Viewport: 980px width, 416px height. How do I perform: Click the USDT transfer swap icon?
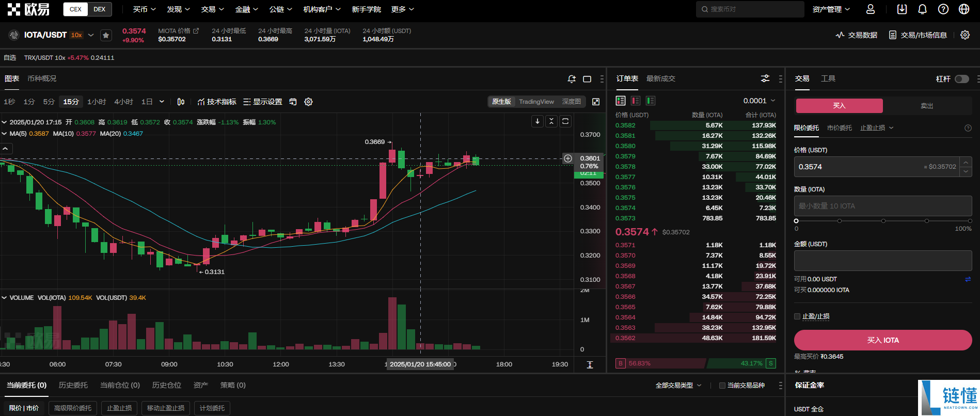968,279
